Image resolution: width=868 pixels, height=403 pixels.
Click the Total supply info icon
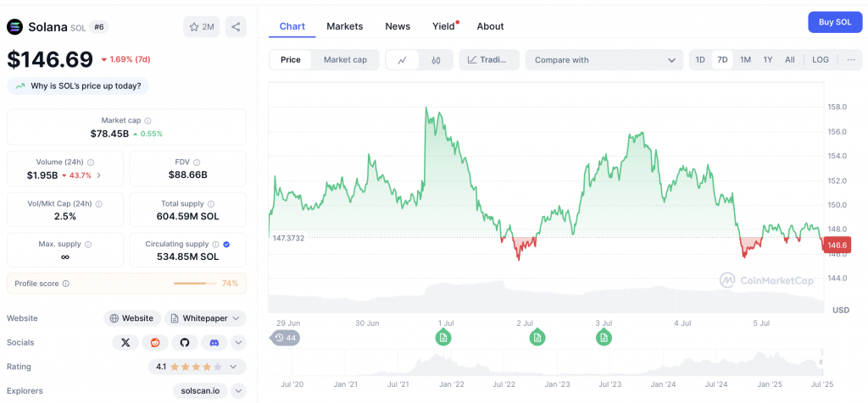(211, 204)
